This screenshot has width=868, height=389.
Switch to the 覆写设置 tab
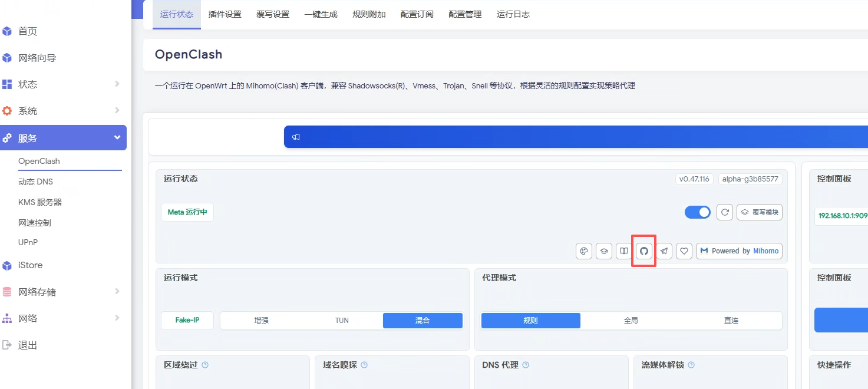(x=273, y=14)
